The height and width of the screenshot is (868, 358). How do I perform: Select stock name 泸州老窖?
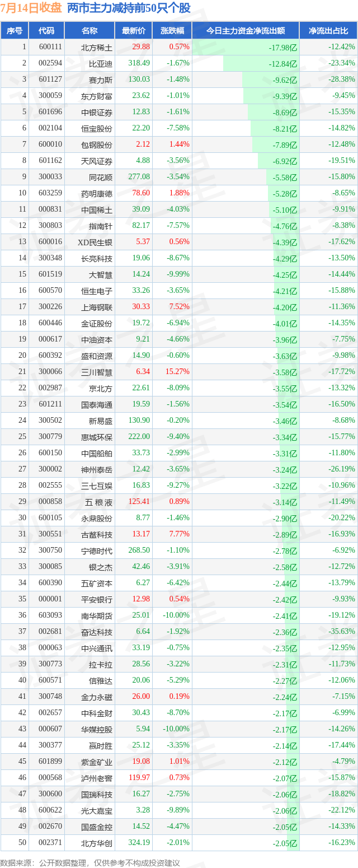pyautogui.click(x=97, y=778)
